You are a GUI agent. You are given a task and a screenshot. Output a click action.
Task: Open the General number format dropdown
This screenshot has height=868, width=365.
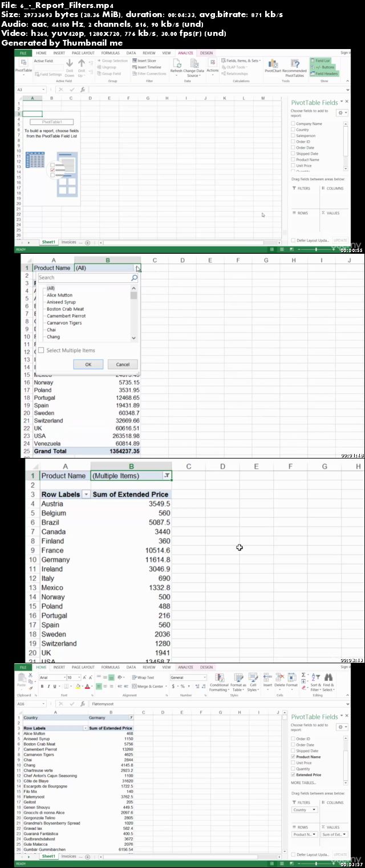coord(204,678)
